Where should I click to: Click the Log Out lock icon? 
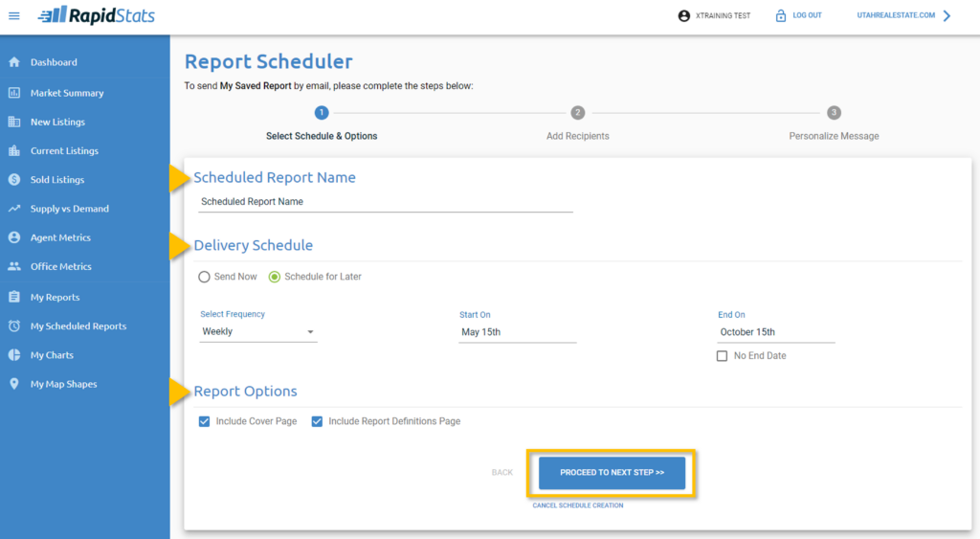(781, 16)
